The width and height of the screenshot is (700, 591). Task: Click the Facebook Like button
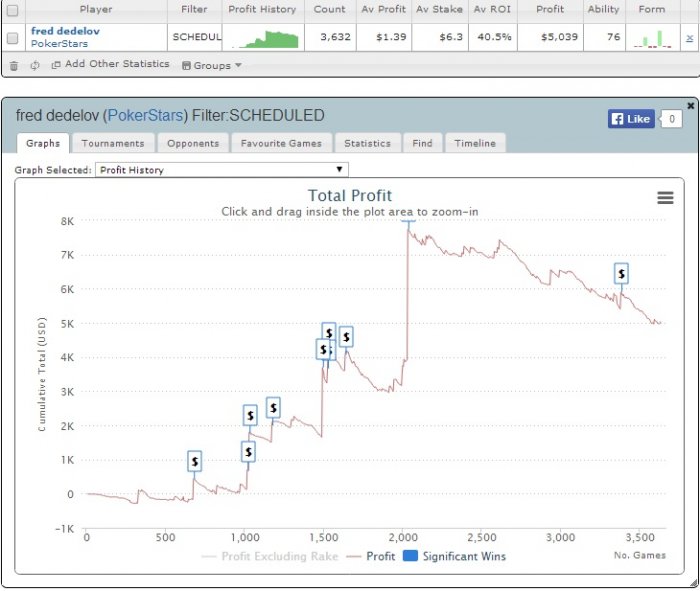[631, 119]
